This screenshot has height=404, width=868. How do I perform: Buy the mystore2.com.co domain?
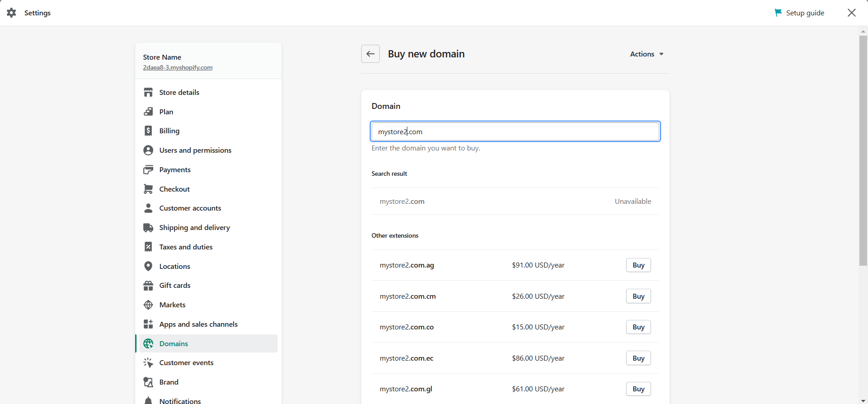click(x=638, y=327)
